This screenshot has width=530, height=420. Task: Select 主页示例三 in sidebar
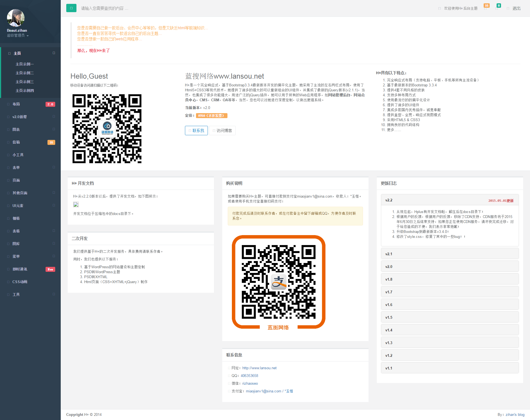pyautogui.click(x=25, y=82)
